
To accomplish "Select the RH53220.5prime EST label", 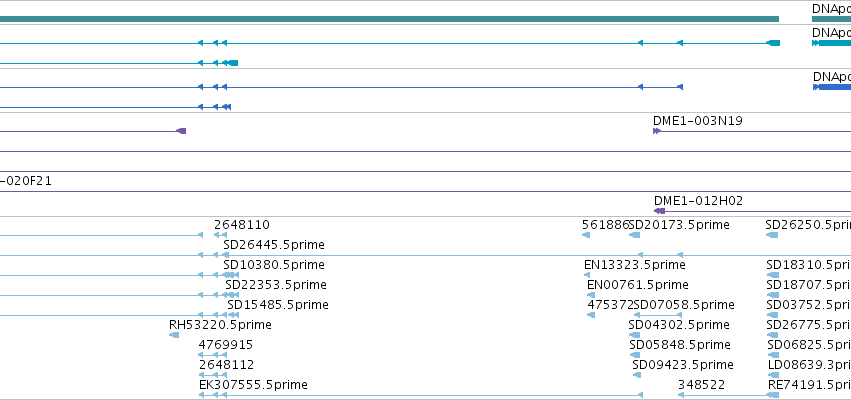I will 220,325.
